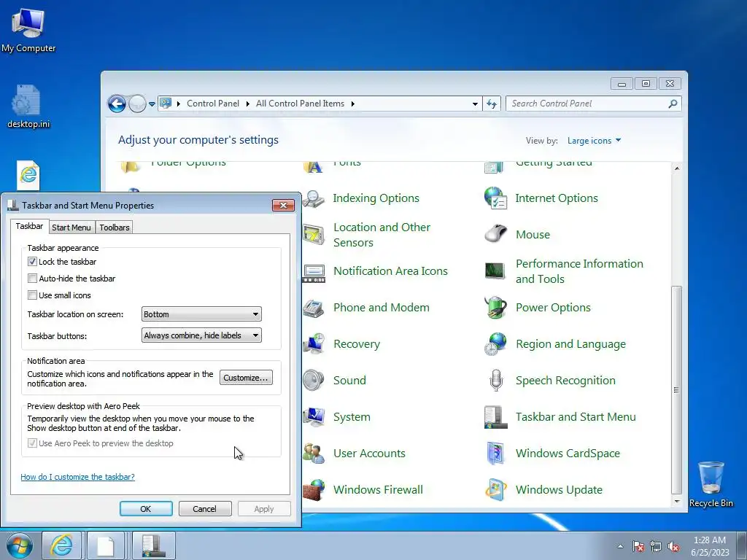This screenshot has height=560, width=747.
Task: Click the clock showing 1:28 AM
Action: [x=710, y=546]
